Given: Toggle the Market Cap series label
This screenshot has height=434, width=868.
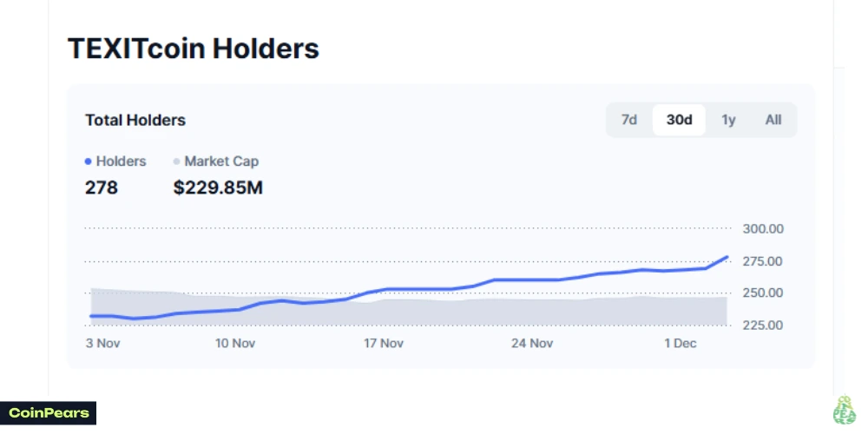Looking at the screenshot, I should tap(221, 161).
